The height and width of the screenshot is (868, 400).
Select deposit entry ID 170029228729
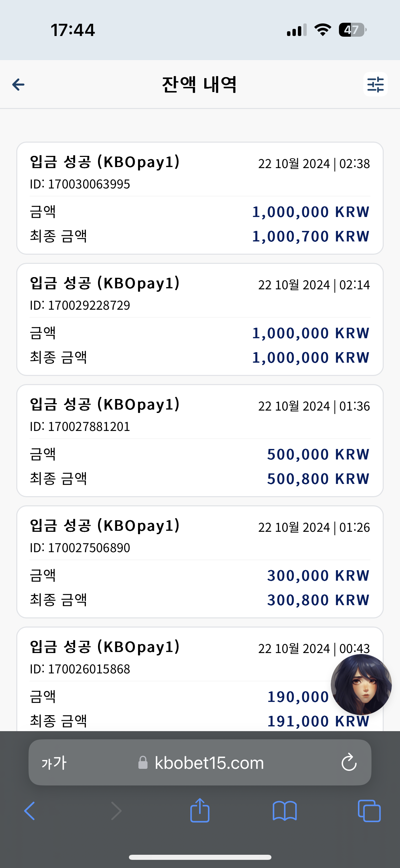[x=200, y=319]
